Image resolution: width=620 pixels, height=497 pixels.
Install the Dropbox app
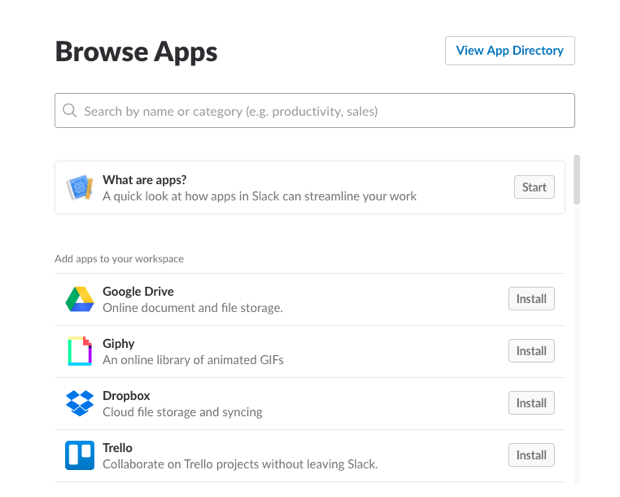pos(531,403)
